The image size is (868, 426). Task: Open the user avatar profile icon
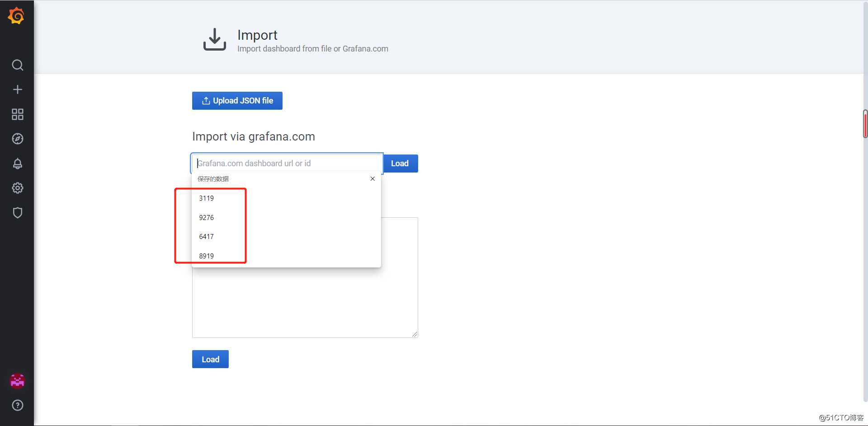click(x=17, y=381)
